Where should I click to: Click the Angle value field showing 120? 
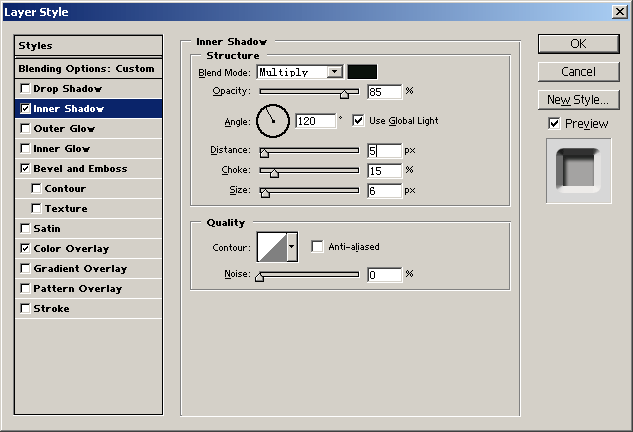[316, 121]
